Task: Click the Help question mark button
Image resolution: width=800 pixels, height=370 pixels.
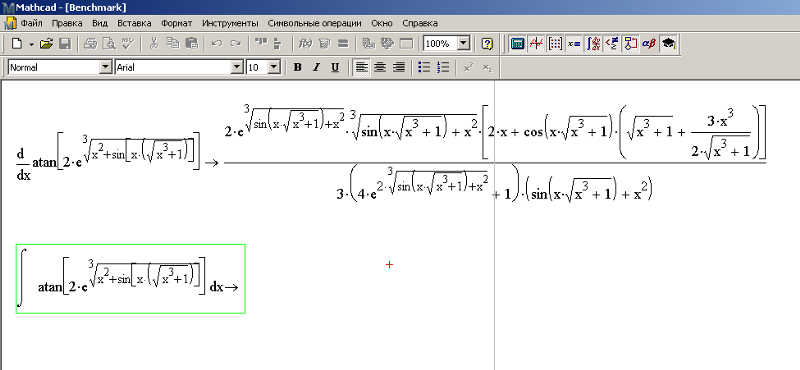Action: point(487,44)
